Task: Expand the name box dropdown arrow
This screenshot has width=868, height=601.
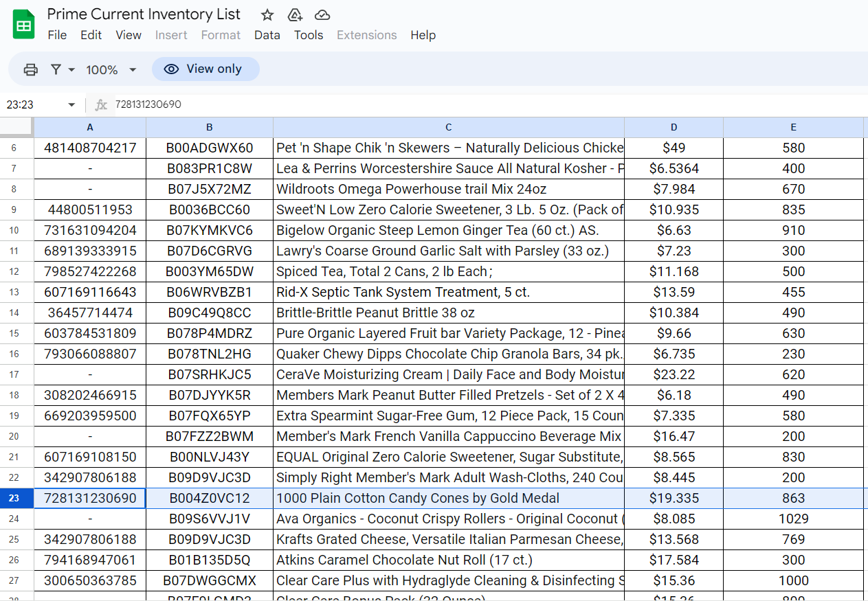Action: [71, 105]
